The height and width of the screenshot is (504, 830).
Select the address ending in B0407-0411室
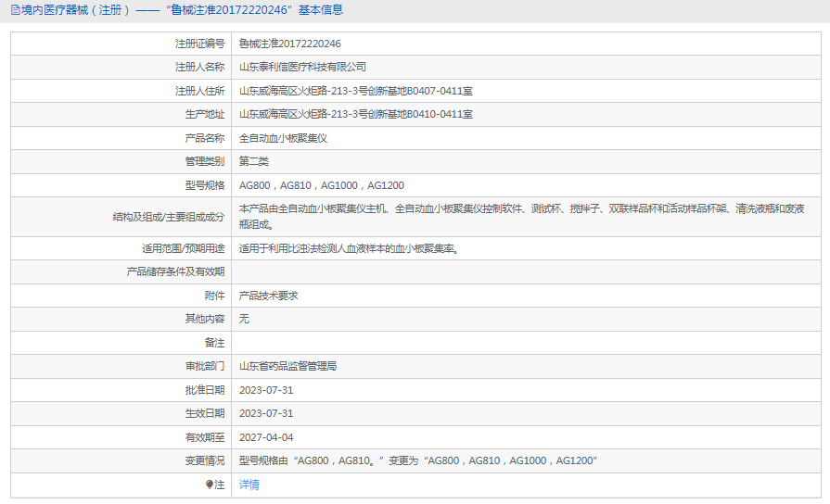click(356, 91)
